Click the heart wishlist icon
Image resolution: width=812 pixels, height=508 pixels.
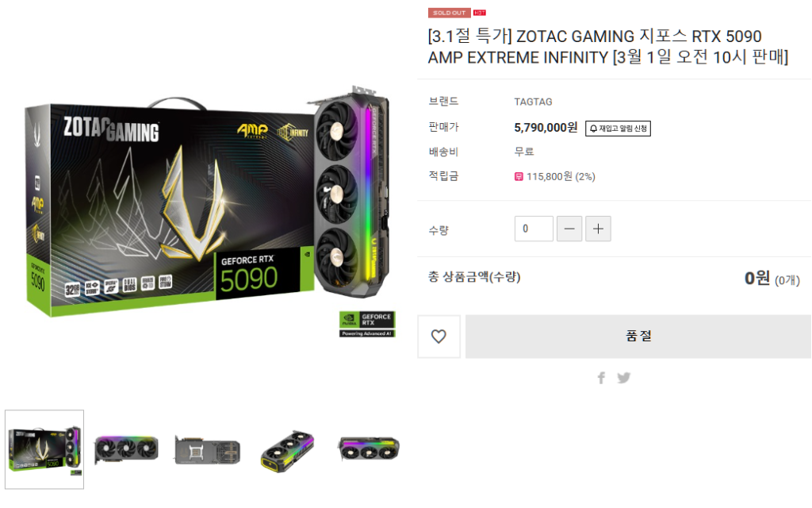coord(439,337)
